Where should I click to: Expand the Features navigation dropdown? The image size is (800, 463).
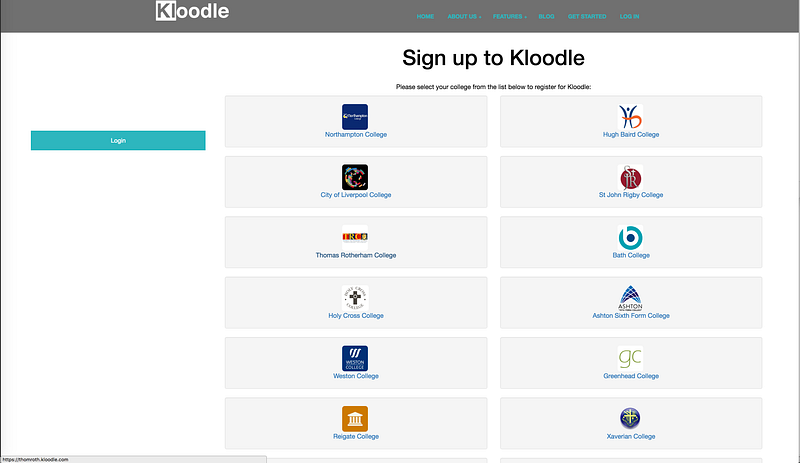(x=509, y=17)
